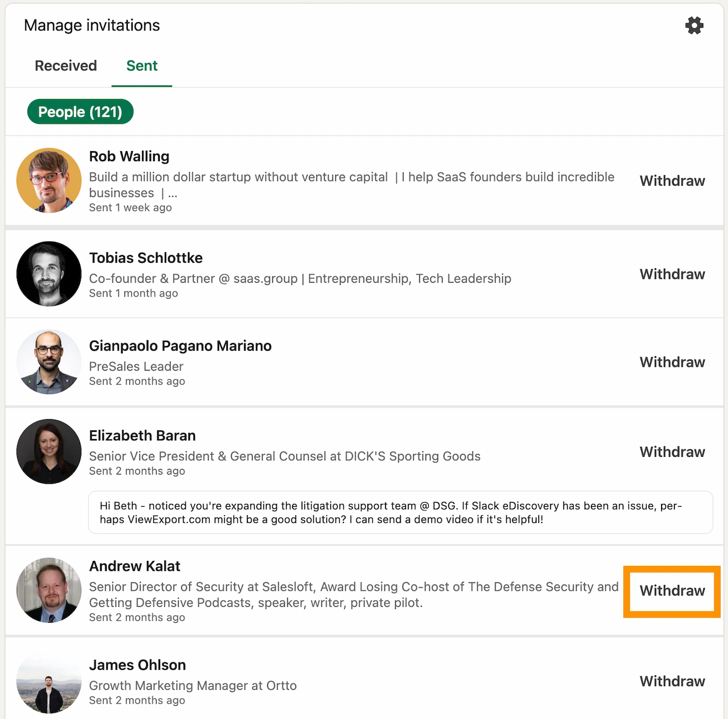Withdraw the invitation to James Ohlson

pos(672,681)
